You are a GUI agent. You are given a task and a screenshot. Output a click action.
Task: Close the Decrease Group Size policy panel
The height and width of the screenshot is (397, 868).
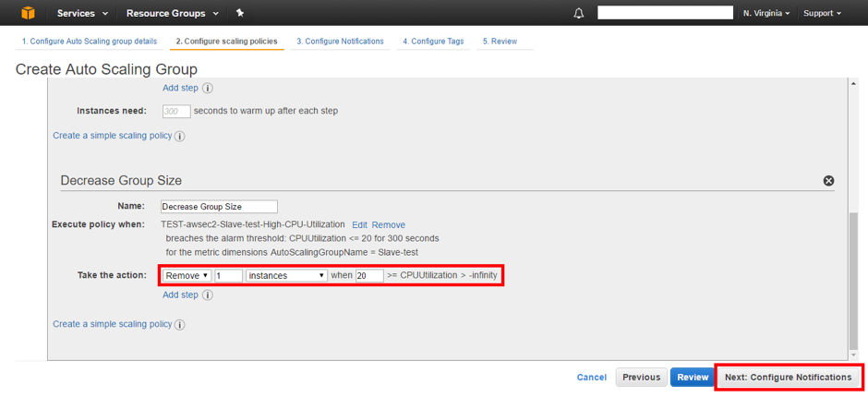(828, 181)
